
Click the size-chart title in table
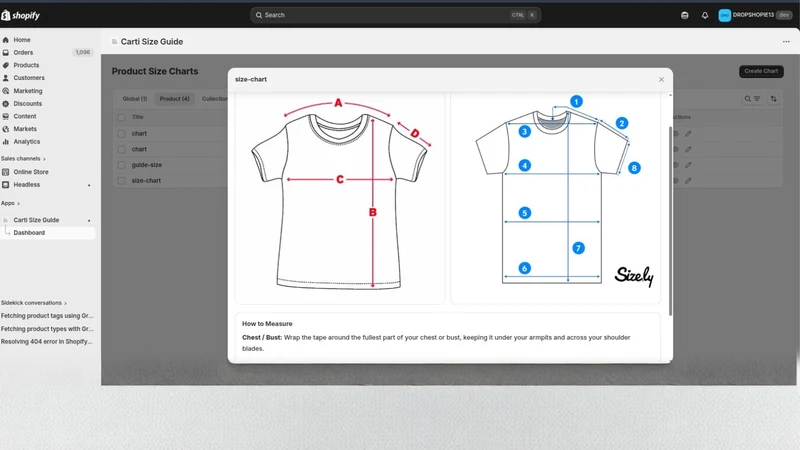coord(146,181)
